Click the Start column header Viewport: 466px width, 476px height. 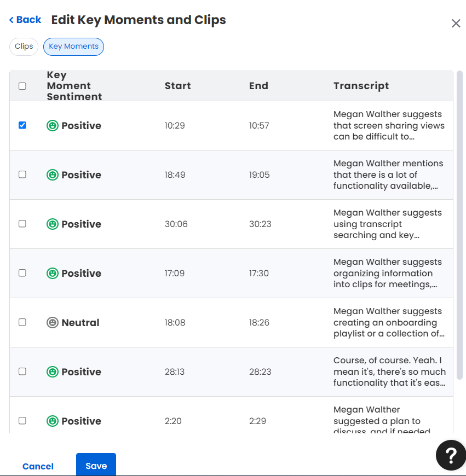pyautogui.click(x=178, y=85)
